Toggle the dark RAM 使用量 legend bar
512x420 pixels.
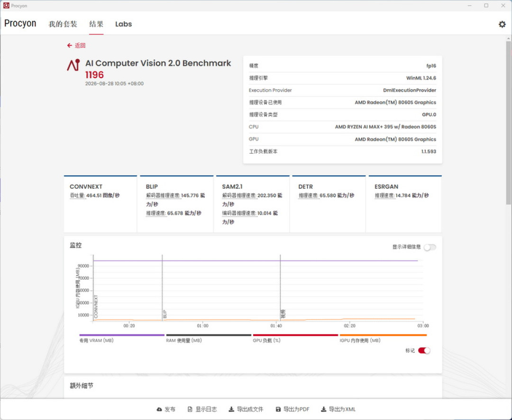pyautogui.click(x=209, y=335)
